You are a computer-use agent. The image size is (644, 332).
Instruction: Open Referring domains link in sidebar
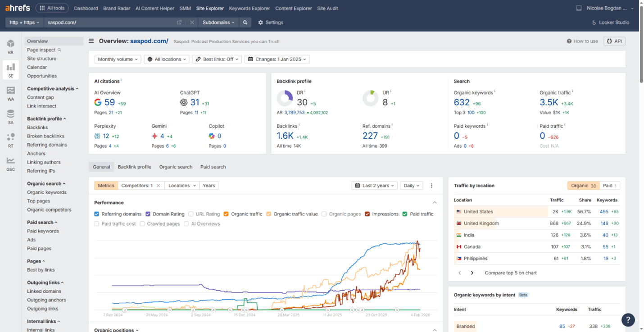[47, 145]
